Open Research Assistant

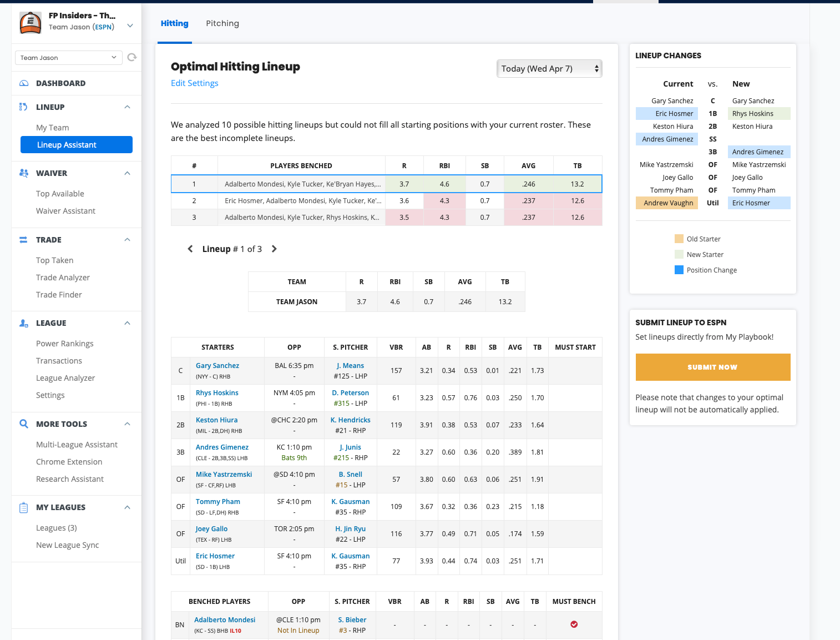pos(70,479)
